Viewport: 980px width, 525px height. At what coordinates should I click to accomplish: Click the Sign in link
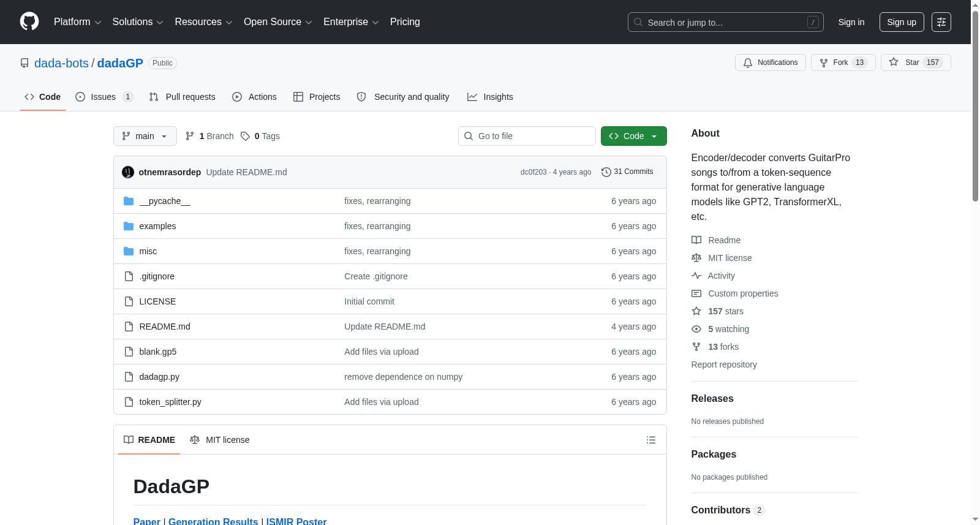851,22
